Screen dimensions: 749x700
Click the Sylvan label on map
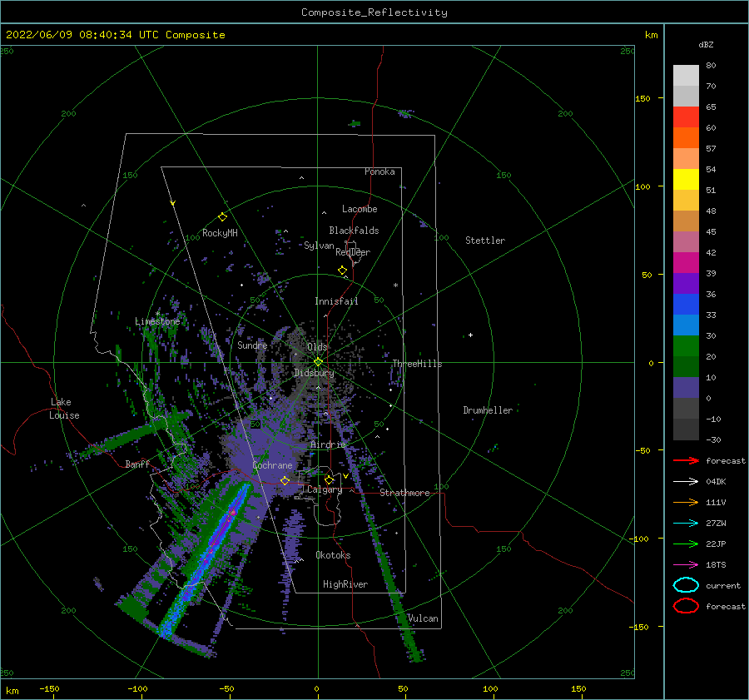pyautogui.click(x=319, y=246)
